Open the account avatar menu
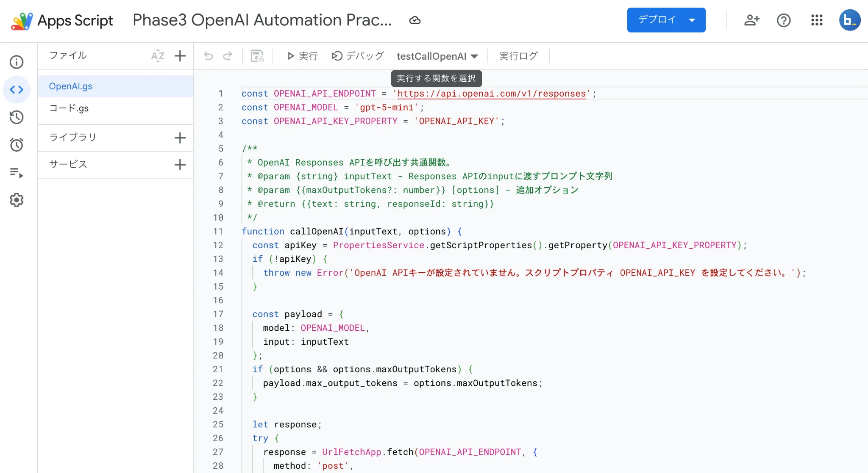868x473 pixels. pyautogui.click(x=850, y=20)
